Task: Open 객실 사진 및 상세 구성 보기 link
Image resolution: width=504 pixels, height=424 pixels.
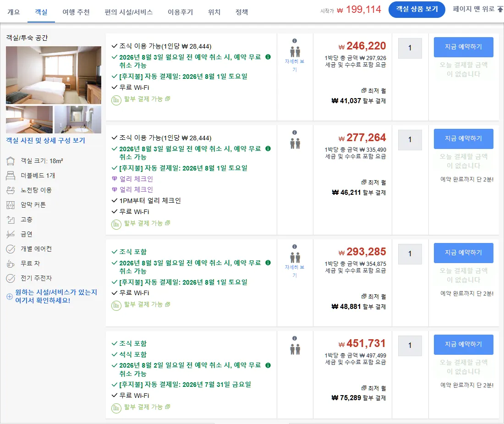Action: coord(45,140)
